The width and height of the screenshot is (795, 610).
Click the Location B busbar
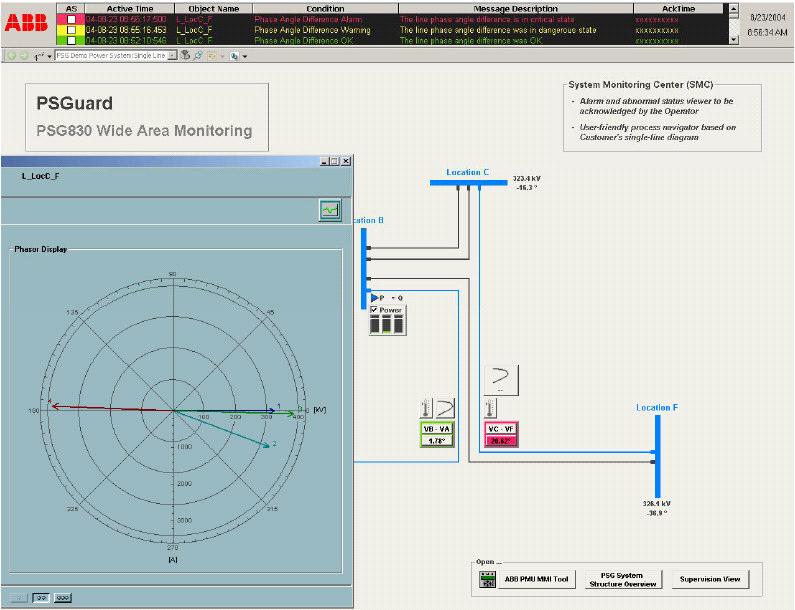(364, 268)
